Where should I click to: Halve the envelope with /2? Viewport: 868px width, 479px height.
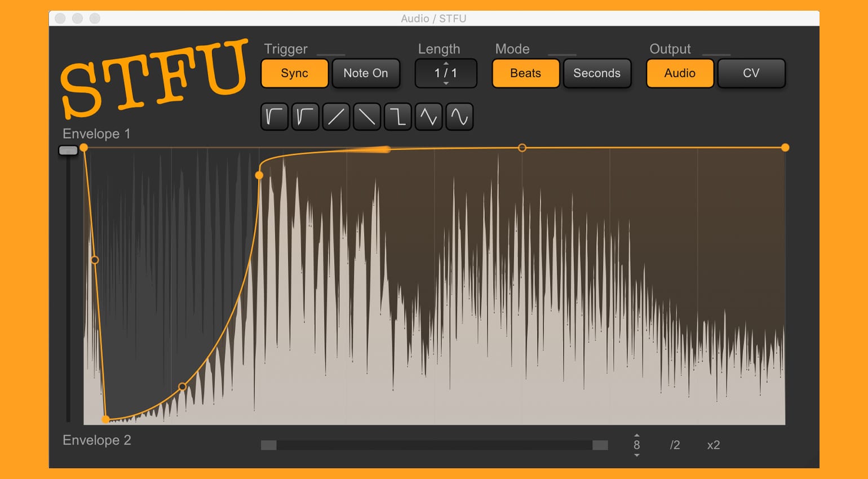(675, 445)
